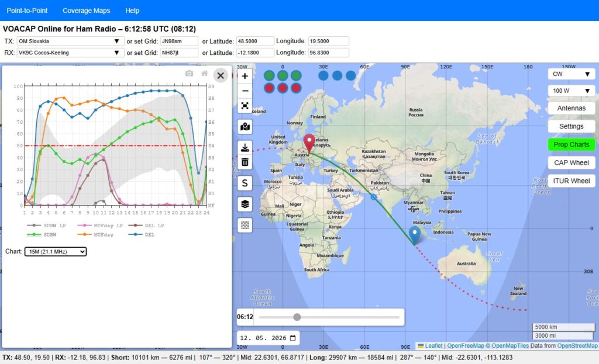Open Chart band dropdown 15M (21.1 MHz)
The width and height of the screenshot is (599, 364).
56,251
